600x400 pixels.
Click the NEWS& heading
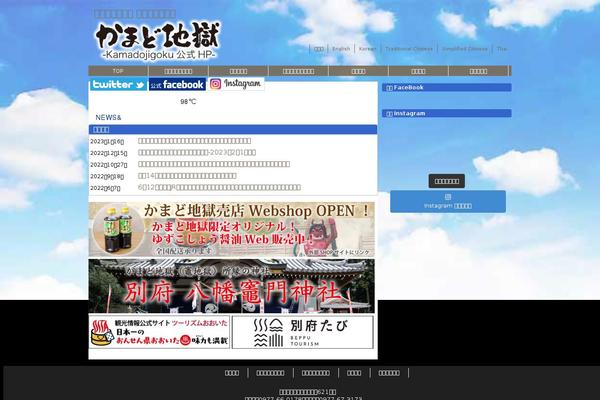(108, 118)
